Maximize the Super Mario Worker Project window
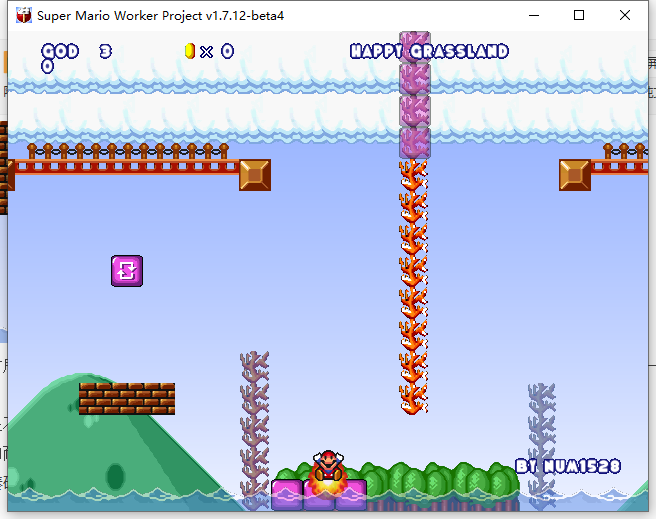Image resolution: width=656 pixels, height=519 pixels. pos(579,16)
